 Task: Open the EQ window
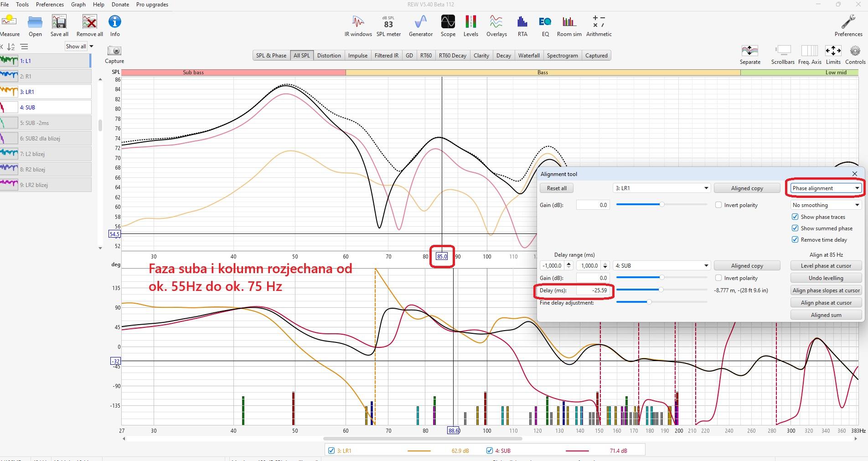545,26
